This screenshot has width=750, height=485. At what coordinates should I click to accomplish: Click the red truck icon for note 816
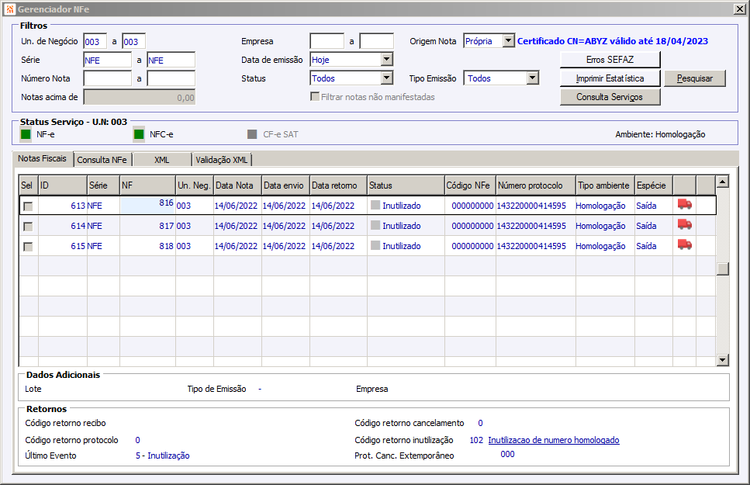pyautogui.click(x=685, y=204)
